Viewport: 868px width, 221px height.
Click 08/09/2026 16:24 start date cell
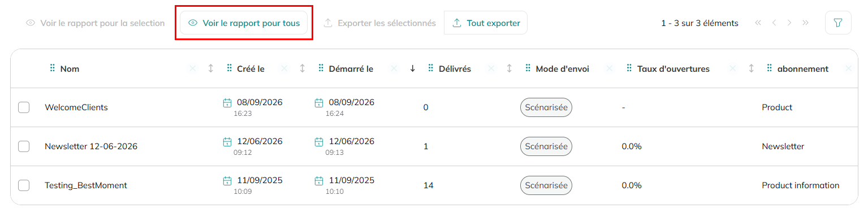point(344,107)
